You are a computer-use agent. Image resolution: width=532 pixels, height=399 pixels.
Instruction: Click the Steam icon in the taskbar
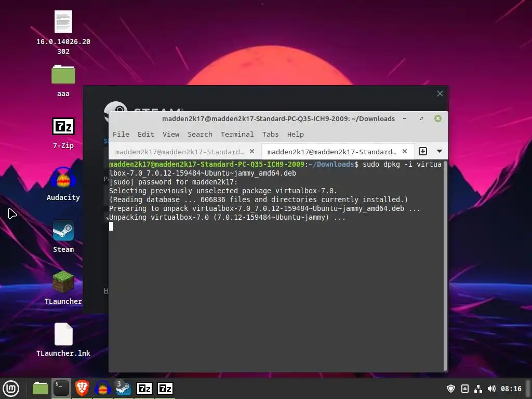click(x=123, y=389)
